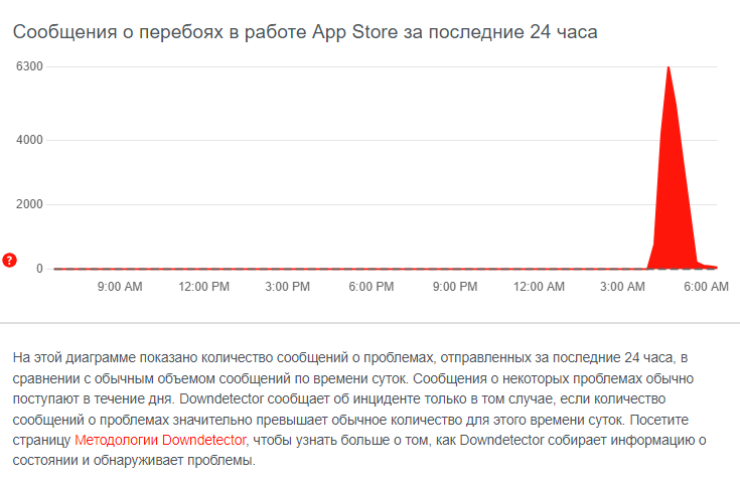Open the Методологии Downdetector link
The height and width of the screenshot is (481, 740).
click(160, 440)
